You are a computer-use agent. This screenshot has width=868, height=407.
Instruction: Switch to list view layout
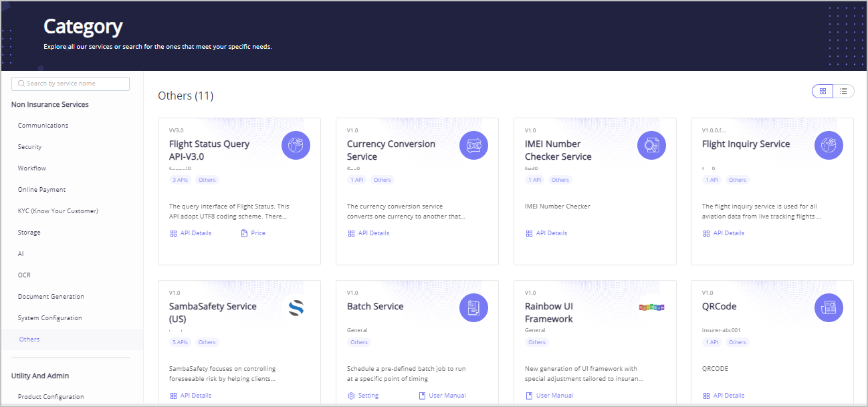pyautogui.click(x=844, y=91)
